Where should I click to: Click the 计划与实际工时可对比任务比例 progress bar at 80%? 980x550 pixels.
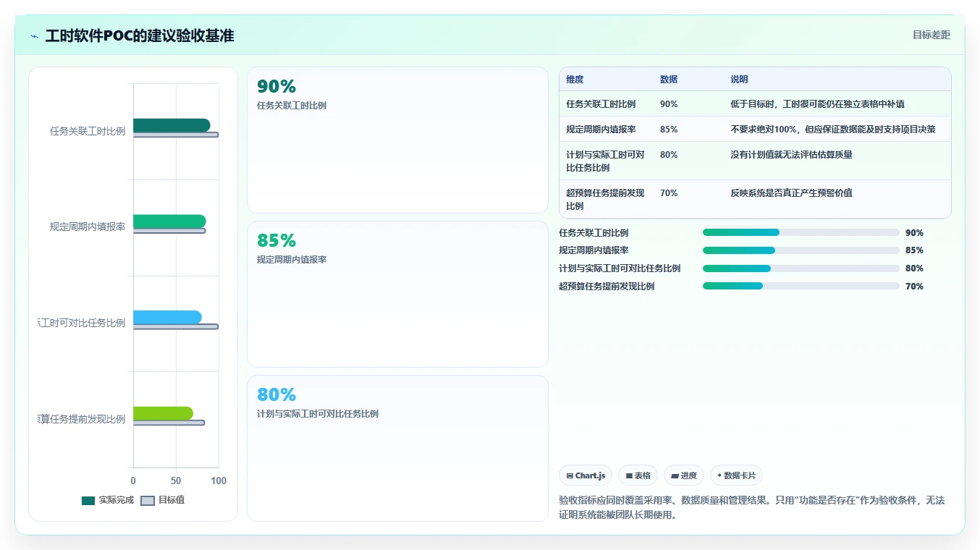point(801,268)
